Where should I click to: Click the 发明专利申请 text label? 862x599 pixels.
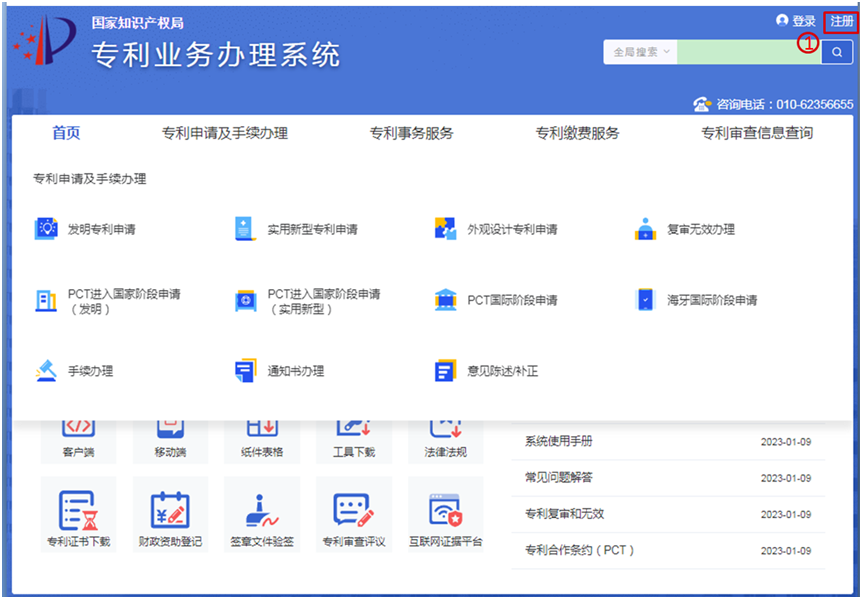coord(101,229)
